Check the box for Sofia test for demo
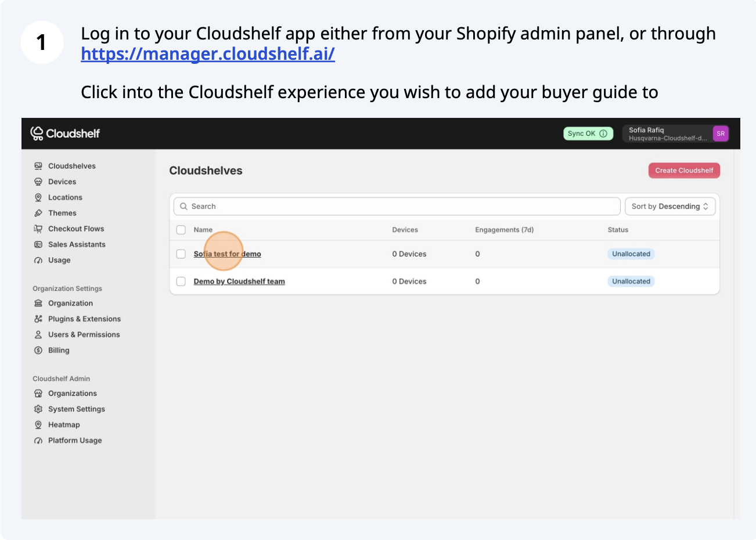This screenshot has width=756, height=540. click(x=181, y=254)
